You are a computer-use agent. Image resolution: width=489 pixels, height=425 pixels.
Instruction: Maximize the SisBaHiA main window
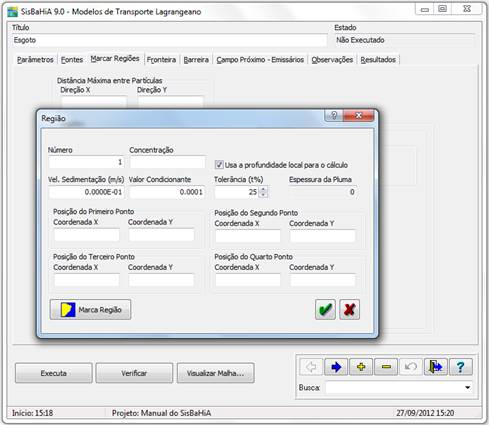click(x=442, y=9)
